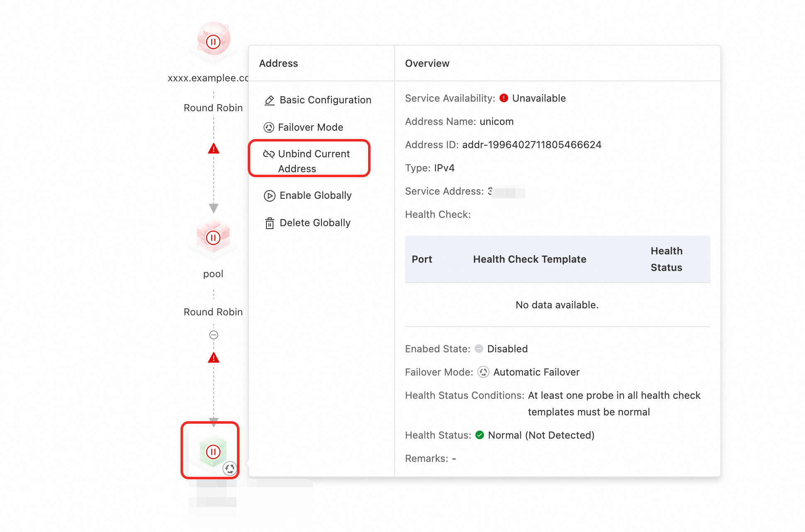This screenshot has width=805, height=532.
Task: Collapse pool addresses with minus circle
Action: pyautogui.click(x=214, y=335)
